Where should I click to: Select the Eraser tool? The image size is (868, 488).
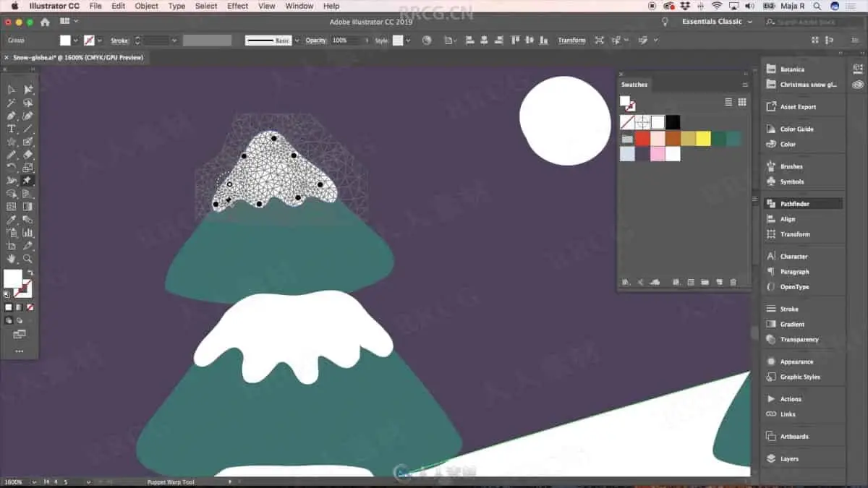click(x=27, y=155)
